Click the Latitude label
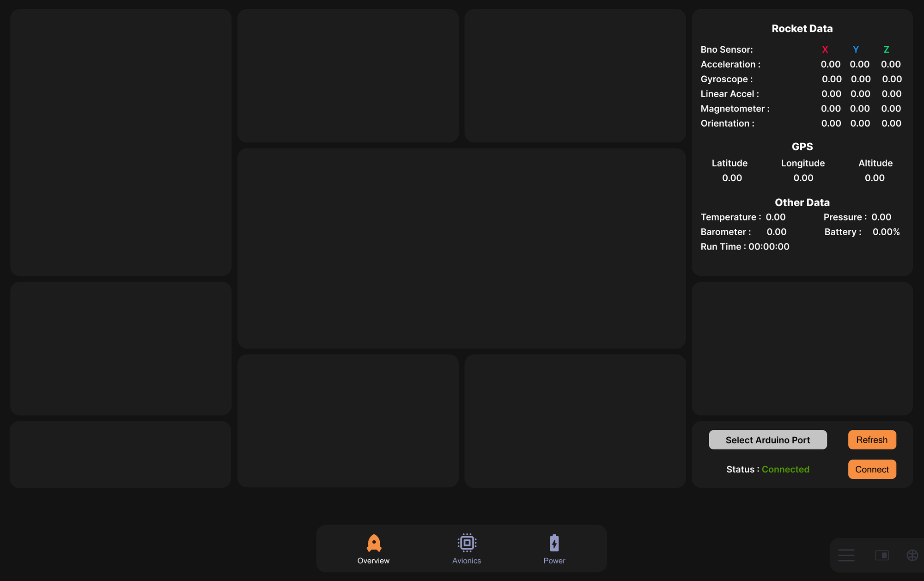Screen dimensions: 924x581 [x=729, y=163]
